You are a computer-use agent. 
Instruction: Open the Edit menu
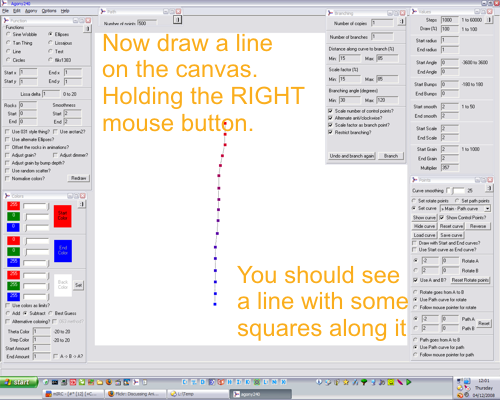pyautogui.click(x=17, y=11)
